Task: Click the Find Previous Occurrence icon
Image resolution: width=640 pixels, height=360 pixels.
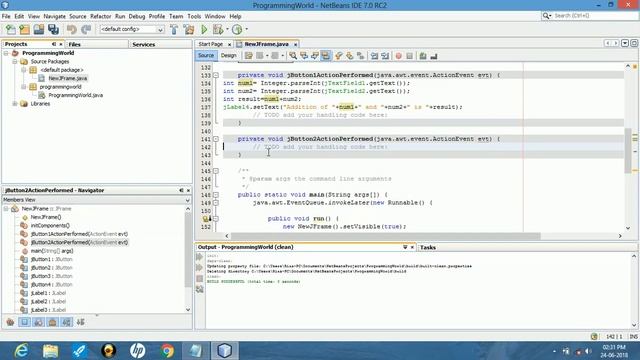Action: tap(304, 56)
